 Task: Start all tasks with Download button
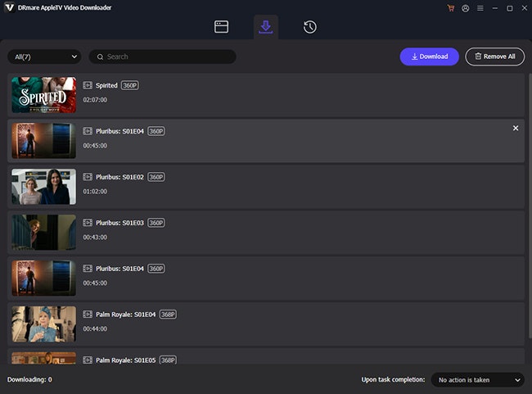pos(429,57)
